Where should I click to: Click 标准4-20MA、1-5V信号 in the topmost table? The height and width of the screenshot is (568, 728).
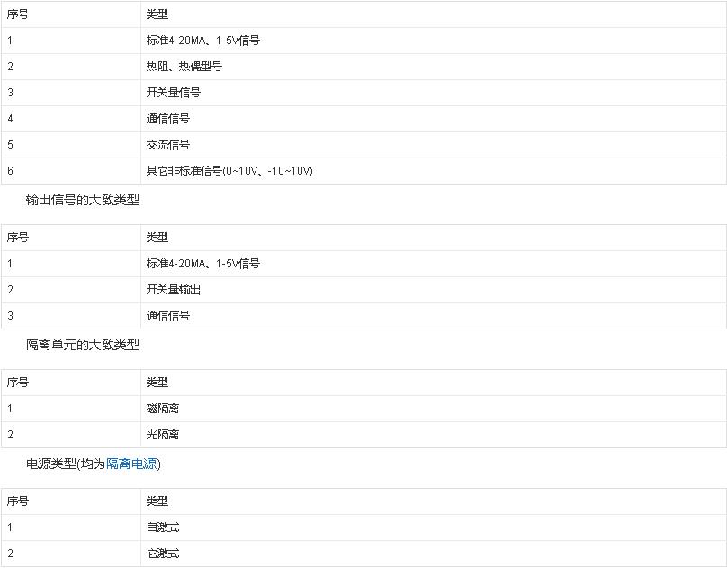202,41
